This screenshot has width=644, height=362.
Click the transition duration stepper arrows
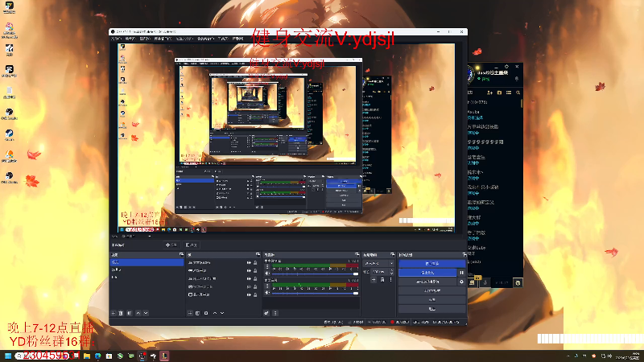(392, 272)
